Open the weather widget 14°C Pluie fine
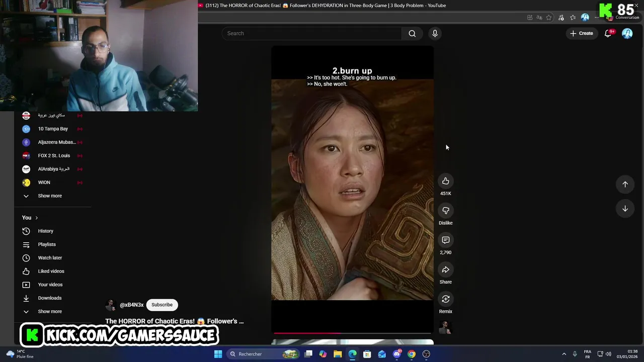644x362 pixels. (19, 354)
